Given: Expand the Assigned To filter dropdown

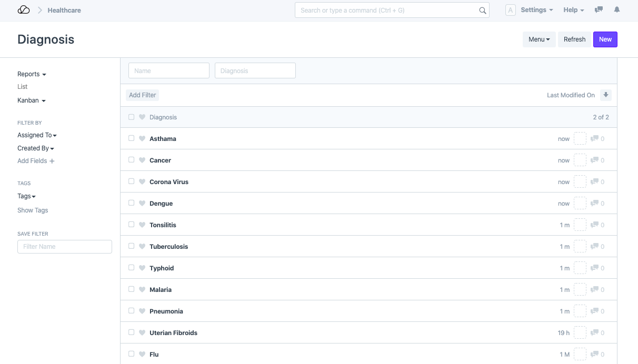Looking at the screenshot, I should (x=37, y=135).
